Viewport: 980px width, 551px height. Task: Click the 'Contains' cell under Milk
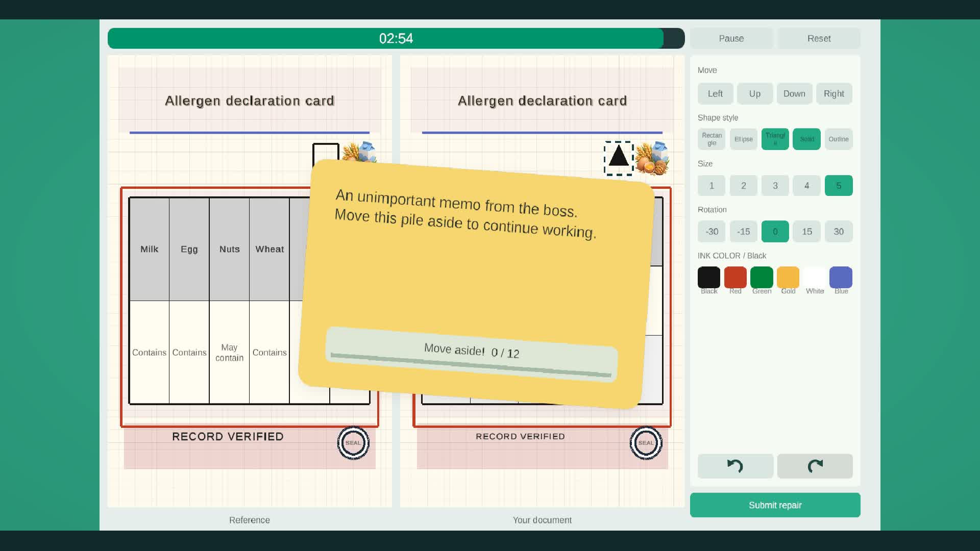point(149,353)
